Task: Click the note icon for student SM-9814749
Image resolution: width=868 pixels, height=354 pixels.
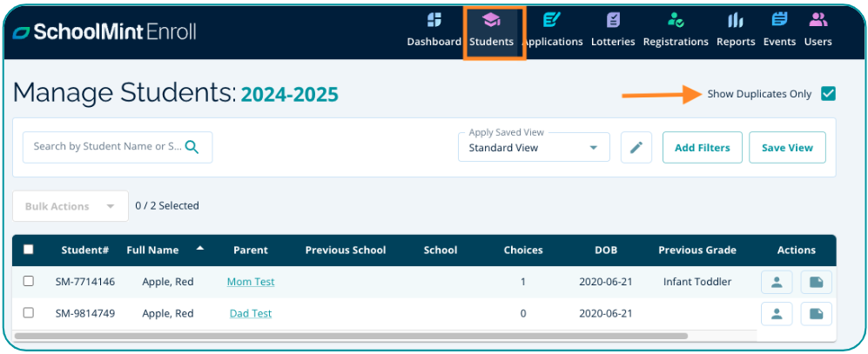Action: pos(816,313)
